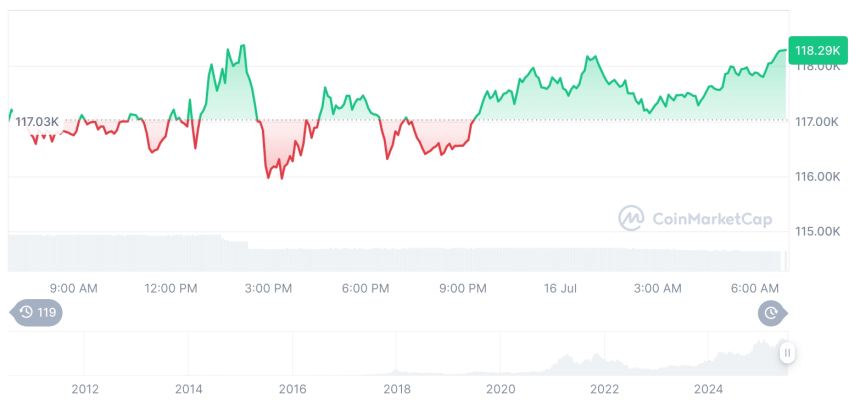Click the 9:00 AM time axis label

coord(73,288)
